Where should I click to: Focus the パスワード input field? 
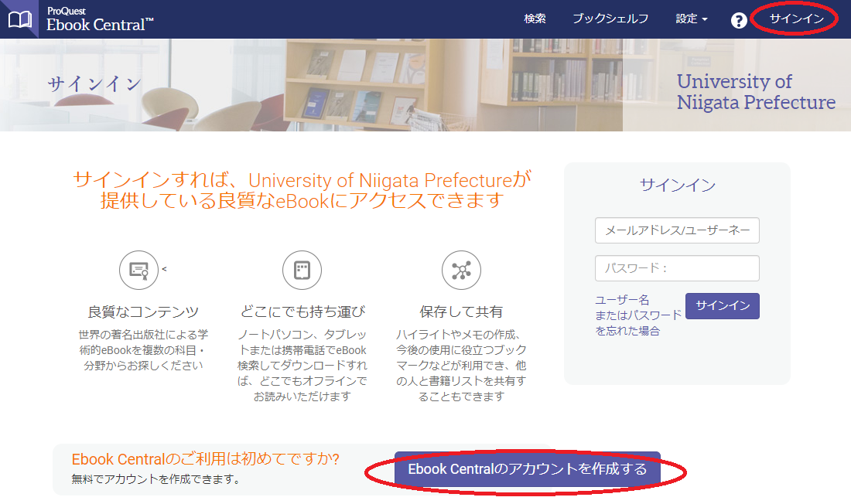pos(677,268)
